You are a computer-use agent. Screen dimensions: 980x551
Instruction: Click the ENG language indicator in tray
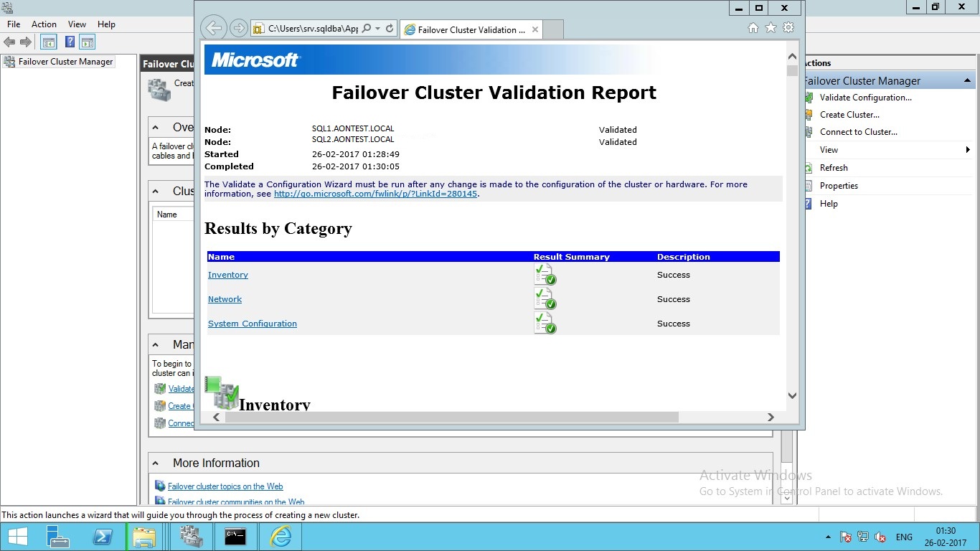tap(904, 537)
